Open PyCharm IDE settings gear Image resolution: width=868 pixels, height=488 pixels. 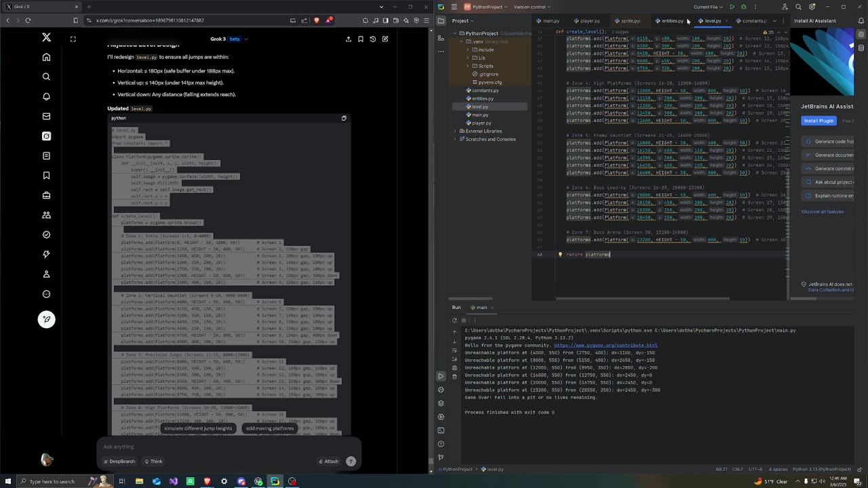pos(811,7)
